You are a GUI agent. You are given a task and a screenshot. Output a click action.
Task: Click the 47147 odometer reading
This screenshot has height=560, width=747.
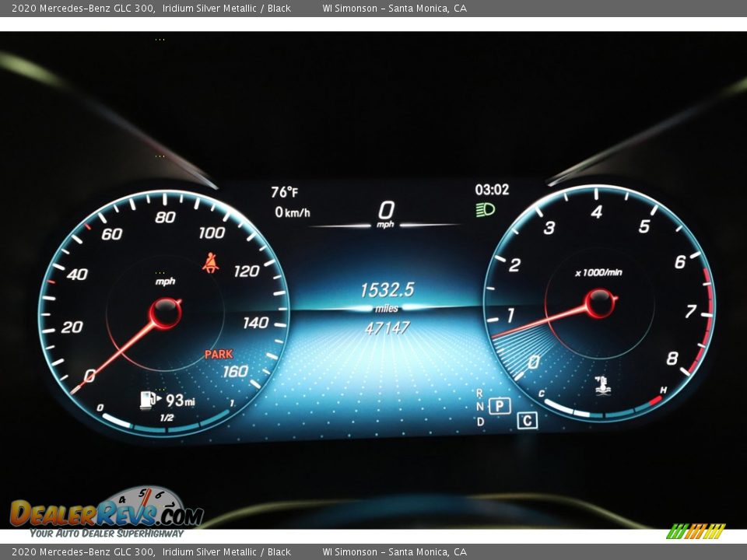[387, 327]
